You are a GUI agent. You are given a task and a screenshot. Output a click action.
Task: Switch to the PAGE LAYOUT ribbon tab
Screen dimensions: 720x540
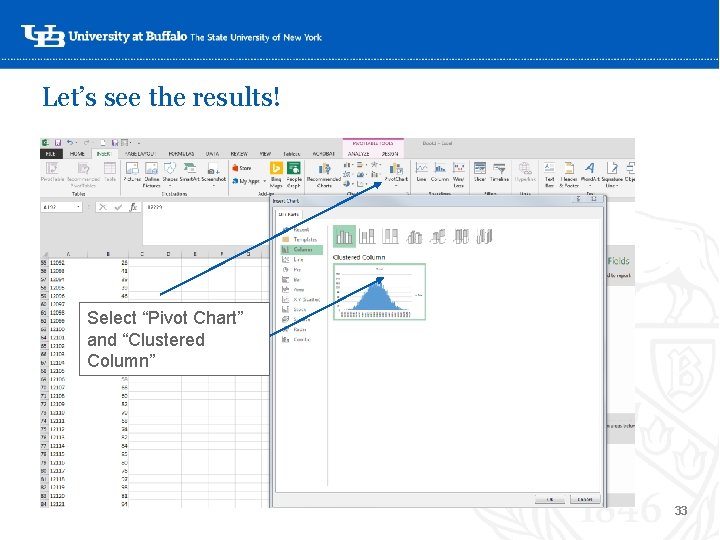point(140,154)
